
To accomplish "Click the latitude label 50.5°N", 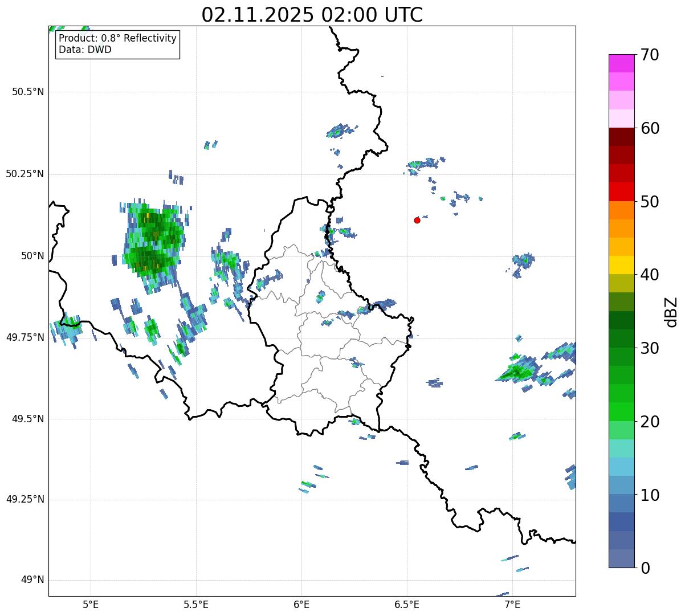I will (28, 92).
